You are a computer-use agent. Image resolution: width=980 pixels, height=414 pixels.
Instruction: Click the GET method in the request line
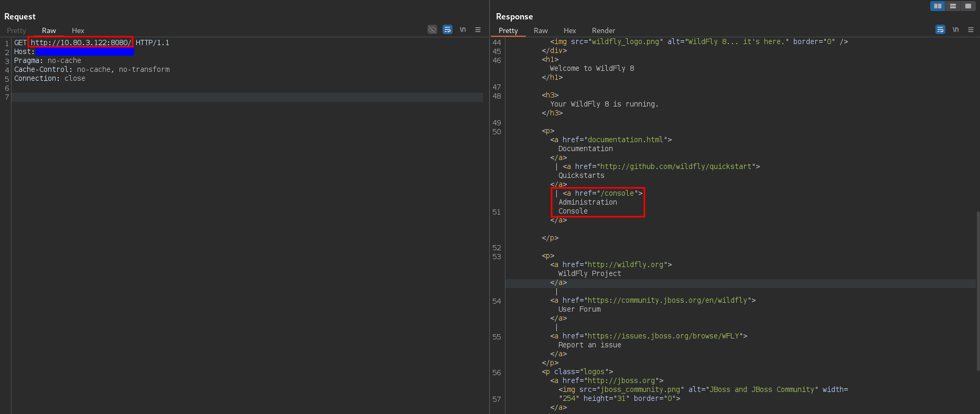tap(20, 43)
